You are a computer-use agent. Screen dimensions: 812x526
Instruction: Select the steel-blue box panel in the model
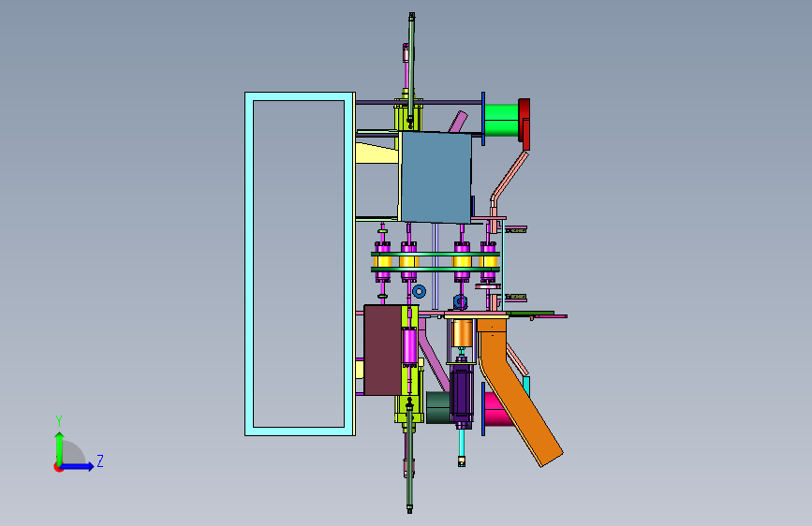pyautogui.click(x=436, y=177)
